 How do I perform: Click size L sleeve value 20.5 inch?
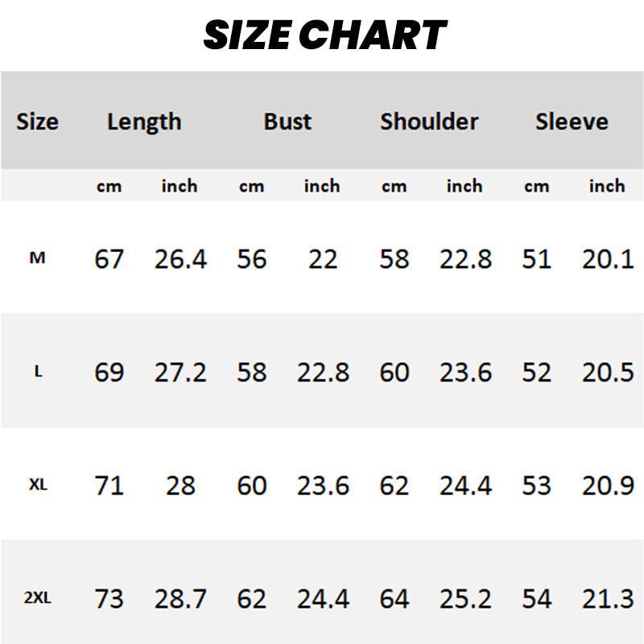pos(608,373)
